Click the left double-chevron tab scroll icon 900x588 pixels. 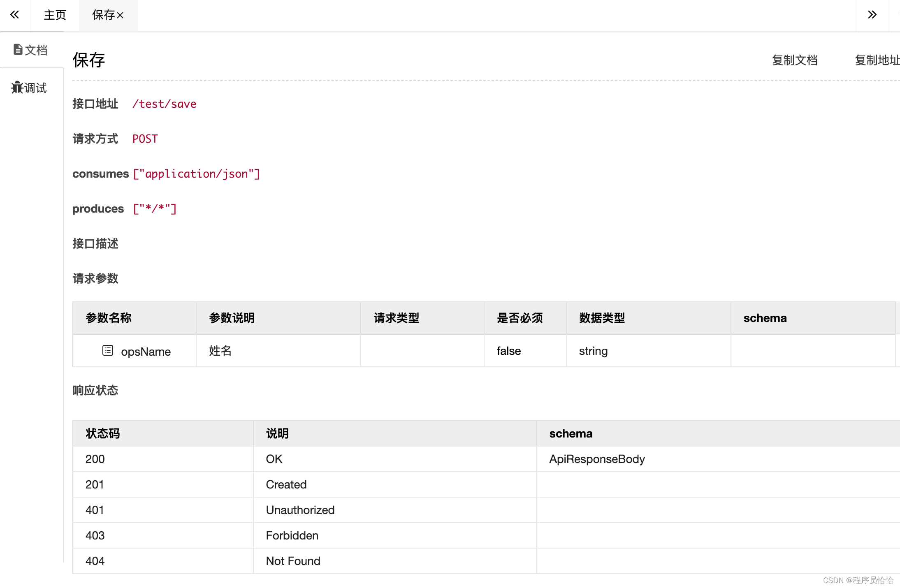15,15
